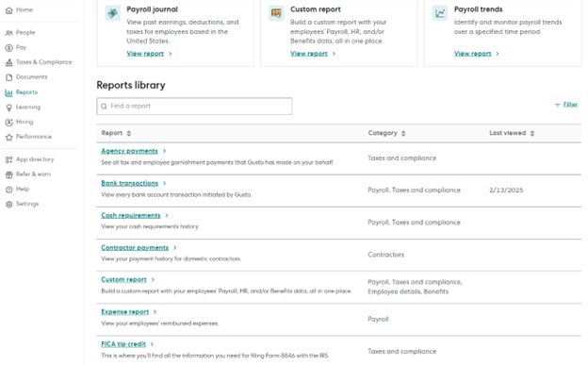Image resolution: width=588 pixels, height=365 pixels.
Task: Click the Find a report search field
Action: [194, 107]
